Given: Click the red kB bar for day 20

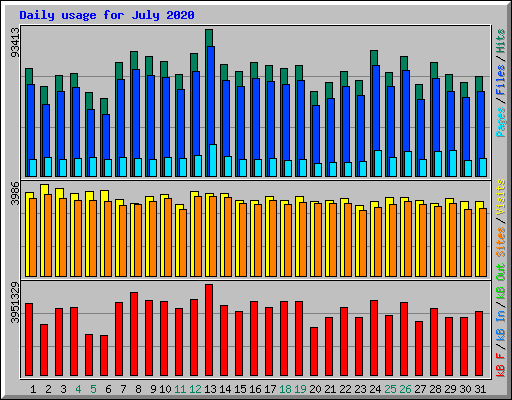Looking at the screenshot, I should click(x=314, y=351).
